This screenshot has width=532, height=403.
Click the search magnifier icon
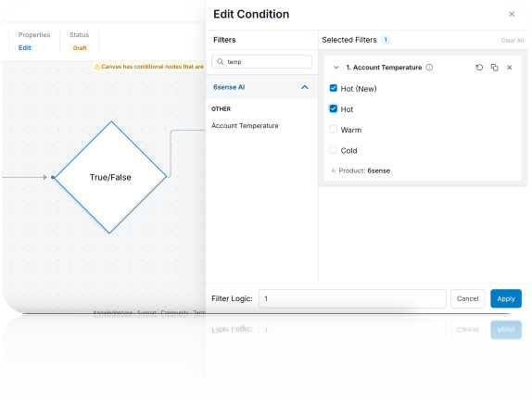221,62
